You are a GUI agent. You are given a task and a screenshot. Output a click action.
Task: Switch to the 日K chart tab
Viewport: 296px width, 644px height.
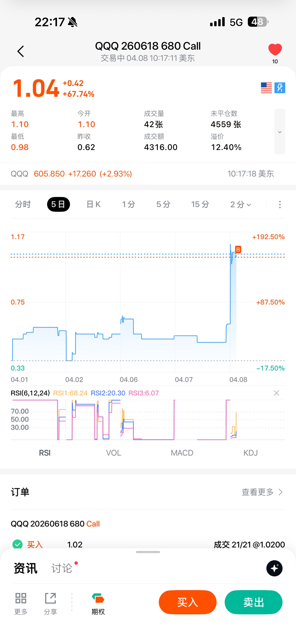click(93, 204)
